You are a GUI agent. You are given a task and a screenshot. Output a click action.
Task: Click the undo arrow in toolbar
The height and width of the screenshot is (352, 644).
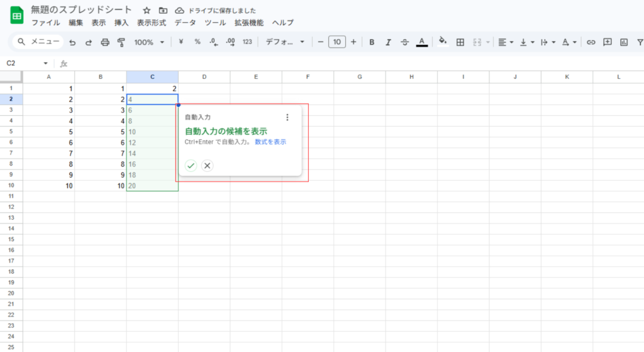[72, 42]
